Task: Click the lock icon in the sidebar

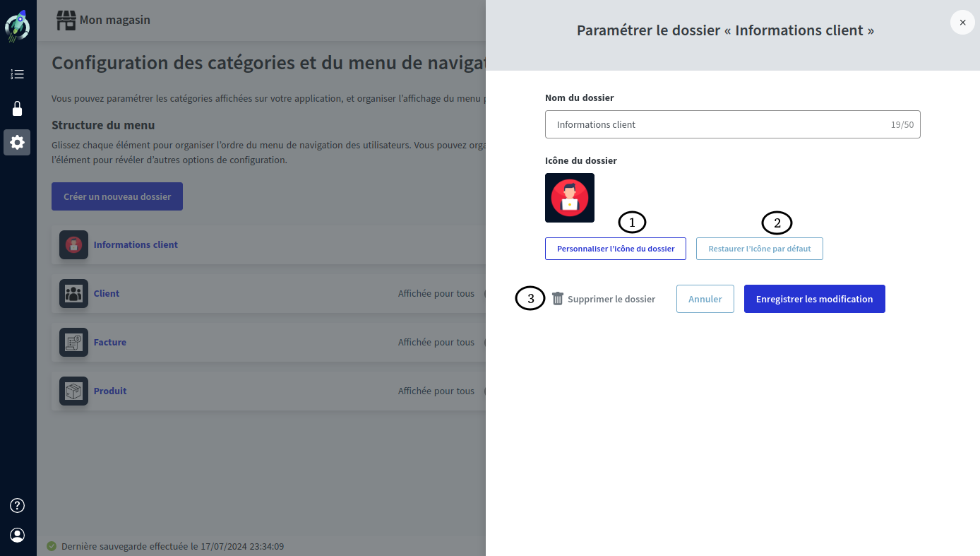Action: (17, 108)
